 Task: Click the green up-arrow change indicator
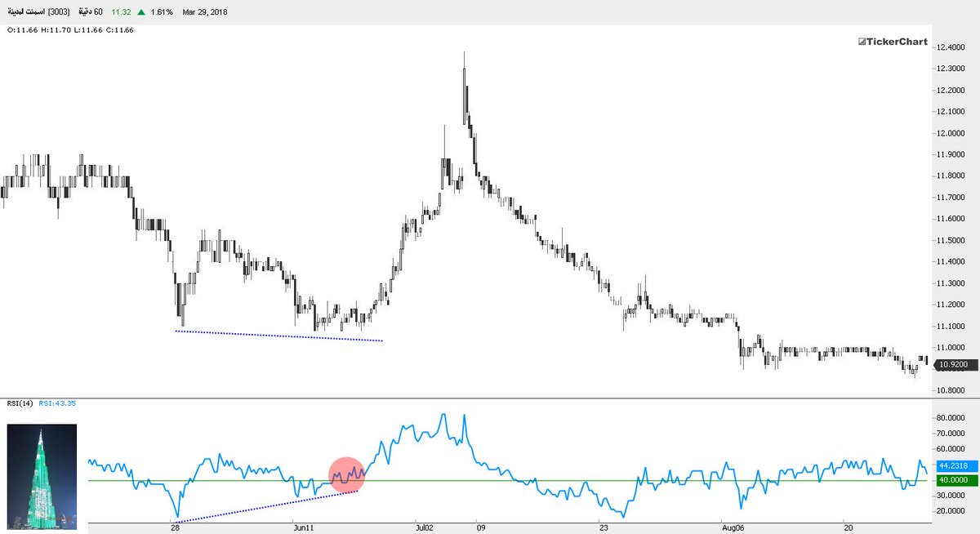[x=142, y=13]
